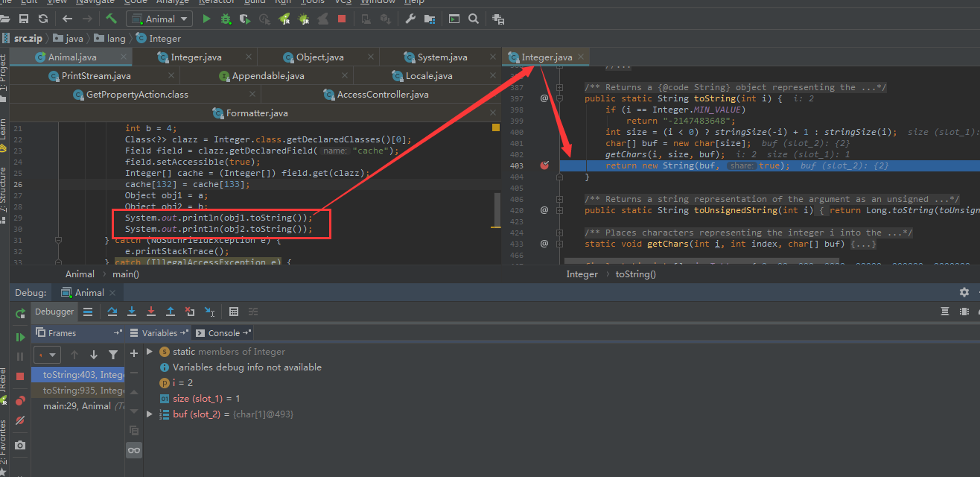Open PrintStream.java tab
980x477 pixels.
click(x=96, y=75)
